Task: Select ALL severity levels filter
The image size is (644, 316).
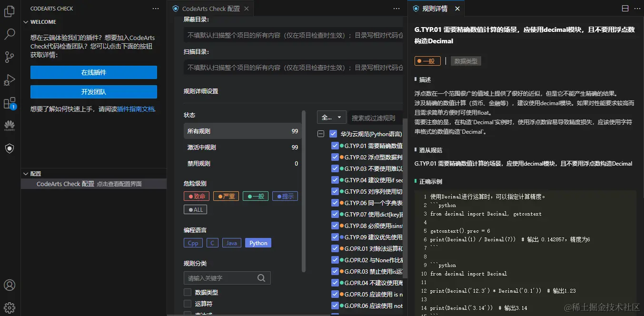Action: point(196,209)
